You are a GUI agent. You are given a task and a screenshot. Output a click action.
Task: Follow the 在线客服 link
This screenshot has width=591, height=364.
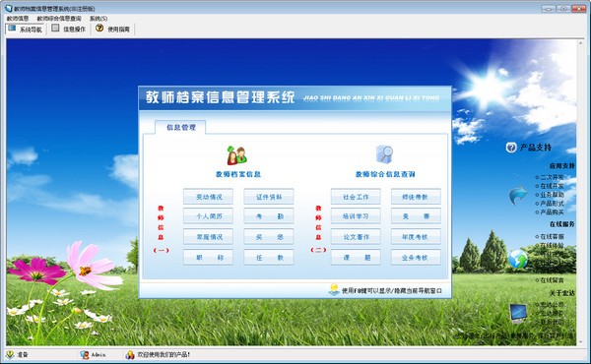(x=552, y=236)
